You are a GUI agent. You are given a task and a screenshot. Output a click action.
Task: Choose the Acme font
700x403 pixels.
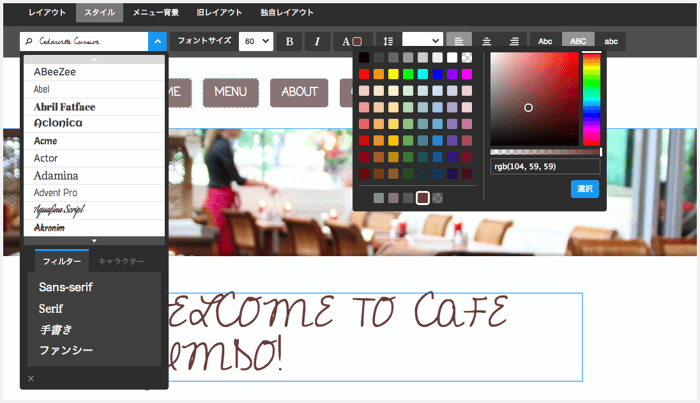coord(94,141)
